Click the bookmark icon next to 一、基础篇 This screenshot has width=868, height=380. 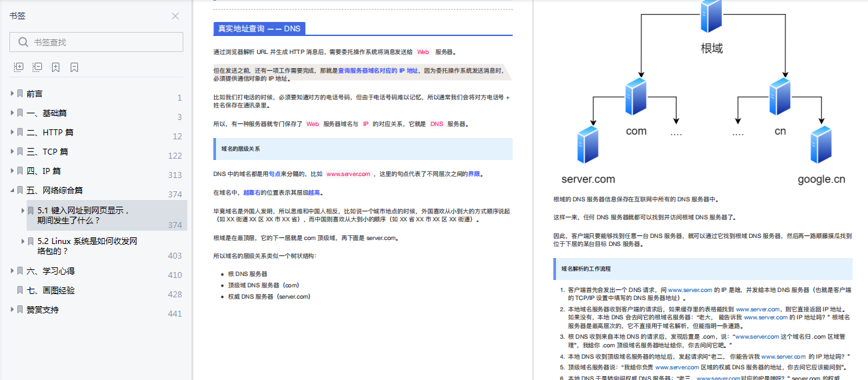(21, 113)
